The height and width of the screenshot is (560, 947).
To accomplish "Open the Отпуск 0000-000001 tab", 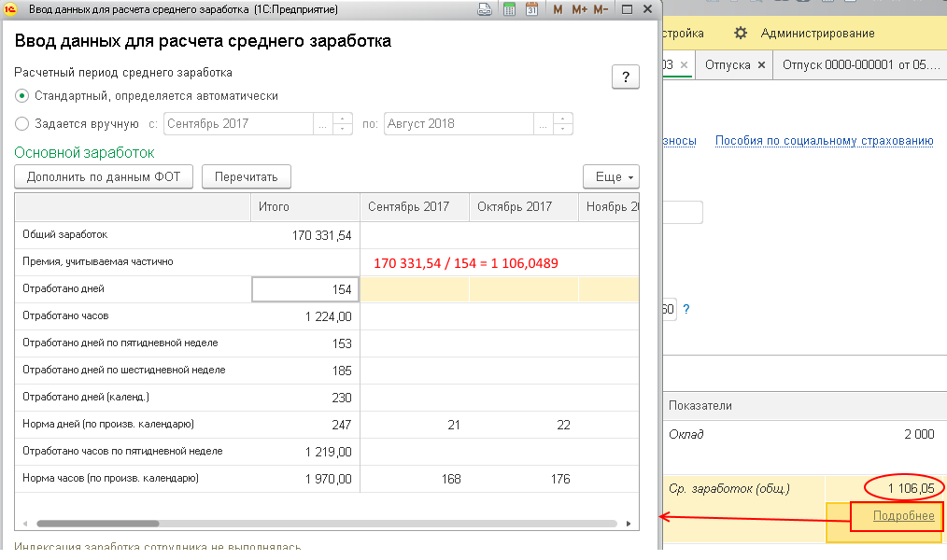I will [861, 64].
